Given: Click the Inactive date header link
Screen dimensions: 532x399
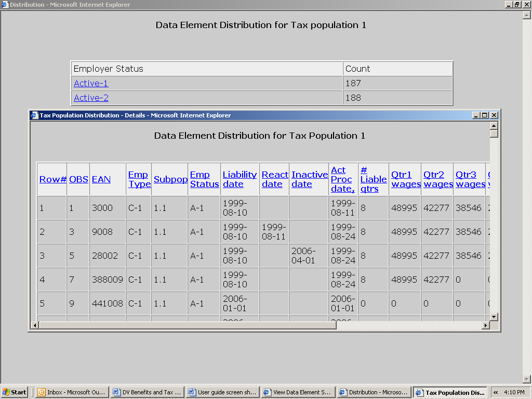Looking at the screenshot, I should coord(309,179).
